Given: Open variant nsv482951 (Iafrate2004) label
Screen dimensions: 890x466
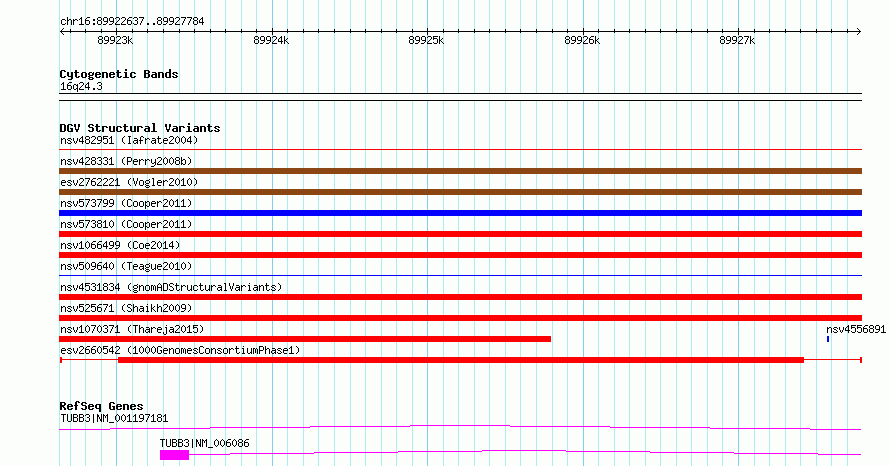Looking at the screenshot, I should point(129,140).
